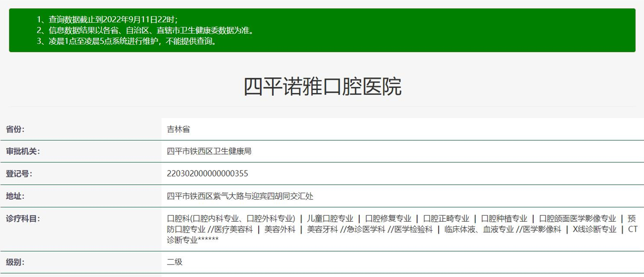
Task: Click the 级别 field label
Action: pyautogui.click(x=15, y=262)
